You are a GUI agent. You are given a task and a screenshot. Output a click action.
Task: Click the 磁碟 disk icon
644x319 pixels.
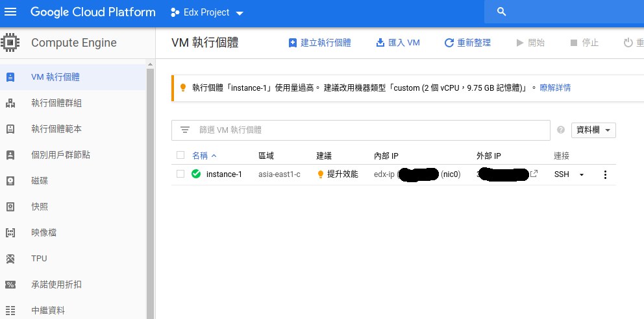(x=10, y=181)
